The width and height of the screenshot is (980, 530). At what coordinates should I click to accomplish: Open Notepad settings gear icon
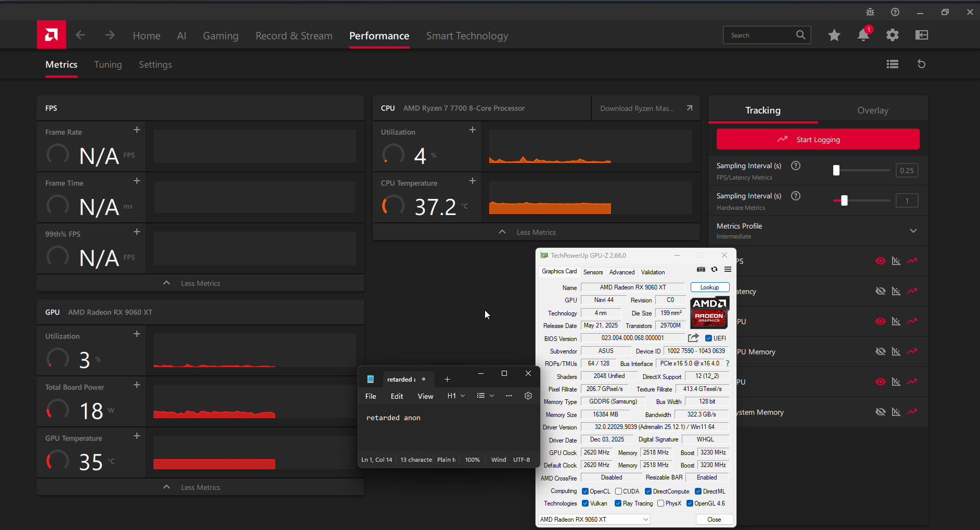tap(528, 396)
